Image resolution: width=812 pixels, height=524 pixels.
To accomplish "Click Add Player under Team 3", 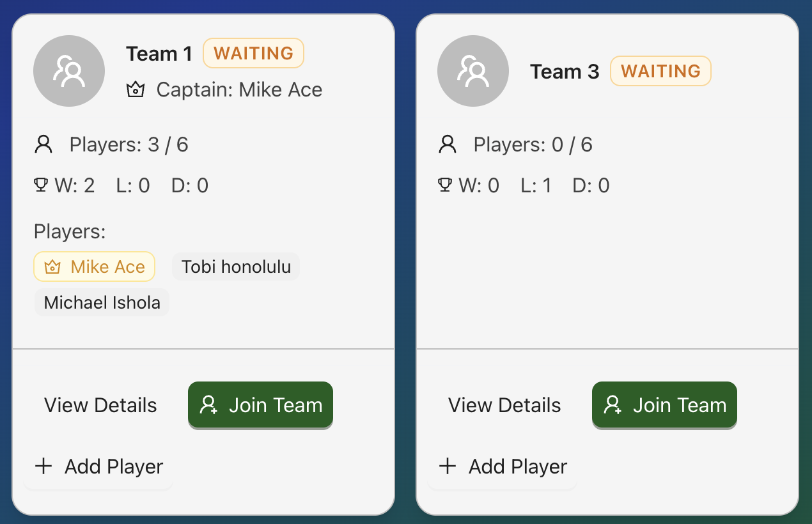I will click(x=503, y=466).
